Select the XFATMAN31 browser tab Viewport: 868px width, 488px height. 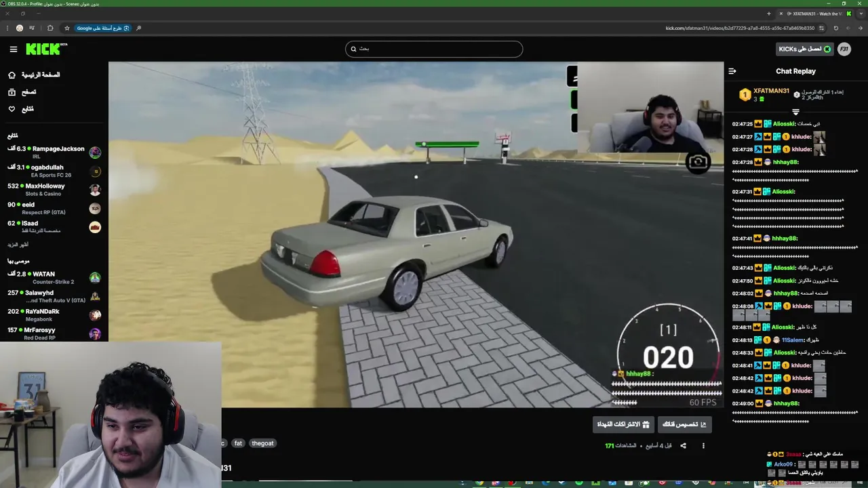pyautogui.click(x=814, y=14)
